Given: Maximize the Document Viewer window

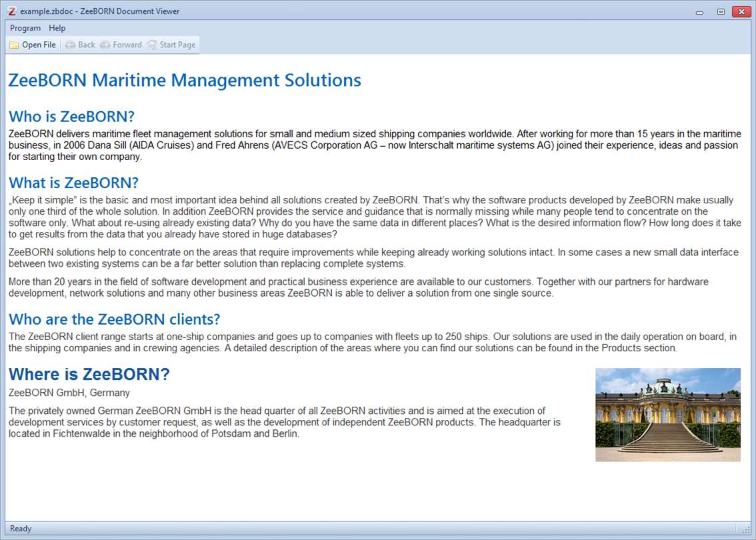Looking at the screenshot, I should point(721,11).
